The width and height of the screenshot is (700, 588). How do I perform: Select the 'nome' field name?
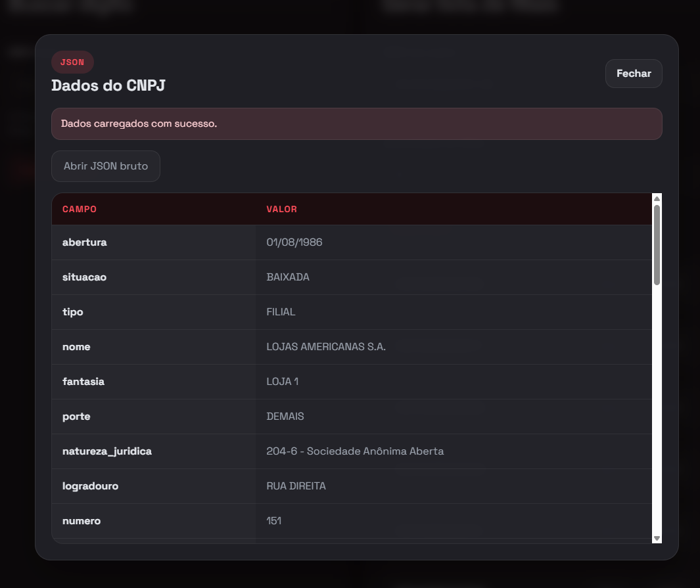76,347
